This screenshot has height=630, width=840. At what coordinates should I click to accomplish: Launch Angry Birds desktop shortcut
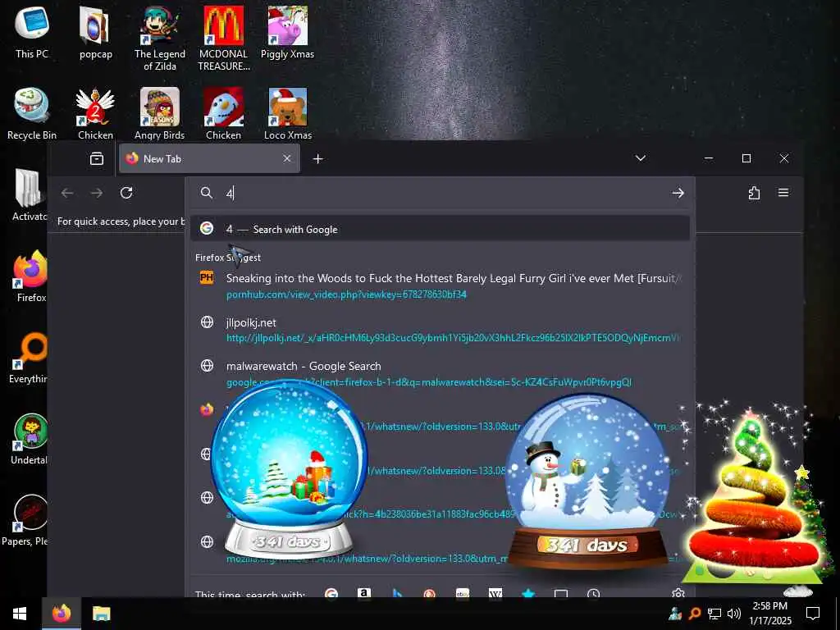[x=160, y=113]
